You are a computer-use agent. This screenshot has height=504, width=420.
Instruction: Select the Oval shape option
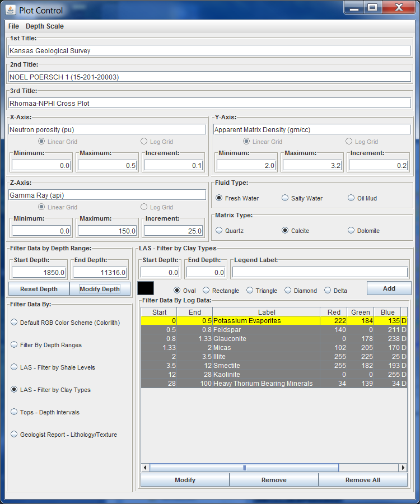click(177, 291)
